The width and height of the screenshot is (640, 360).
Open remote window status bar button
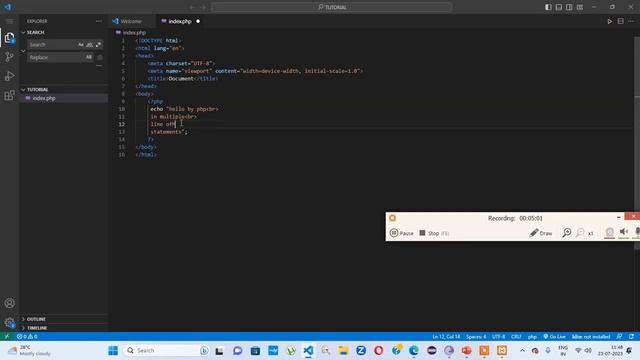pos(6,336)
